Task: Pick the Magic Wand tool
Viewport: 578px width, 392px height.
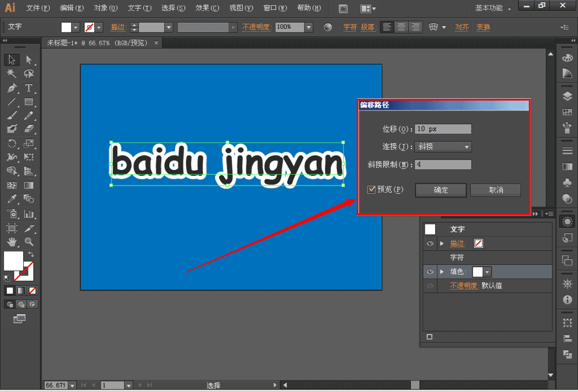Action: [12, 74]
